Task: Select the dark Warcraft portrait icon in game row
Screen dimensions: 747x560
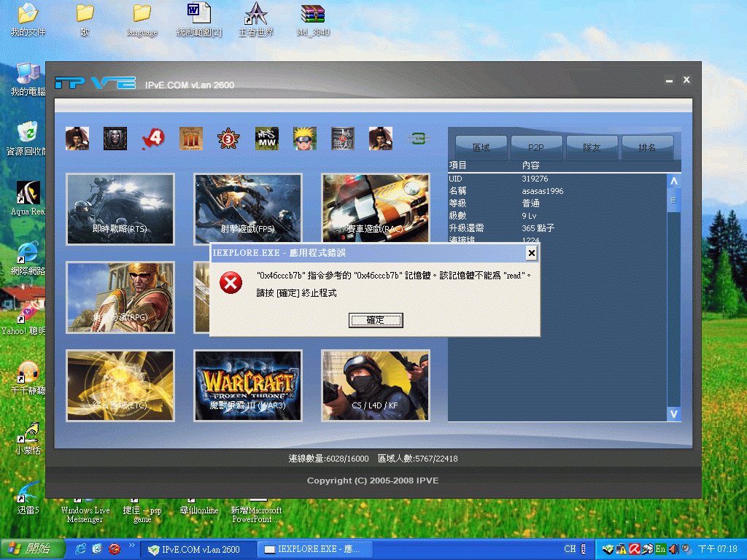Action: [115, 139]
